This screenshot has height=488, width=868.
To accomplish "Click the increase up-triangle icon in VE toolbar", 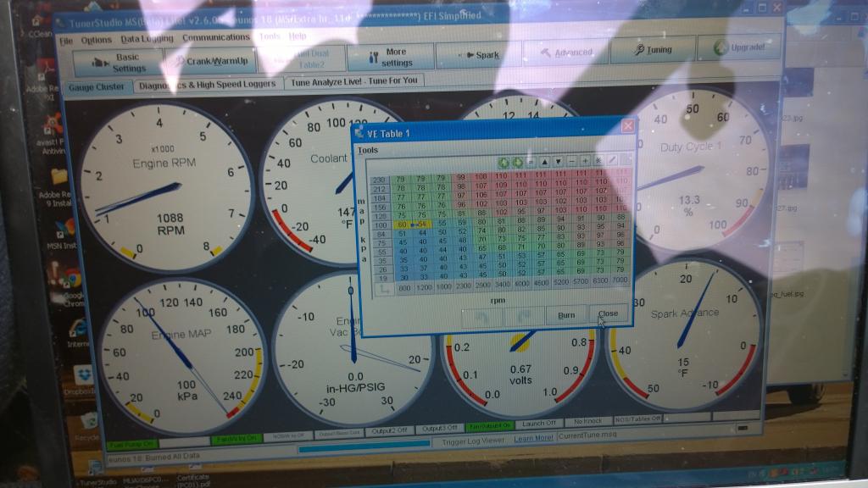I will tap(545, 162).
